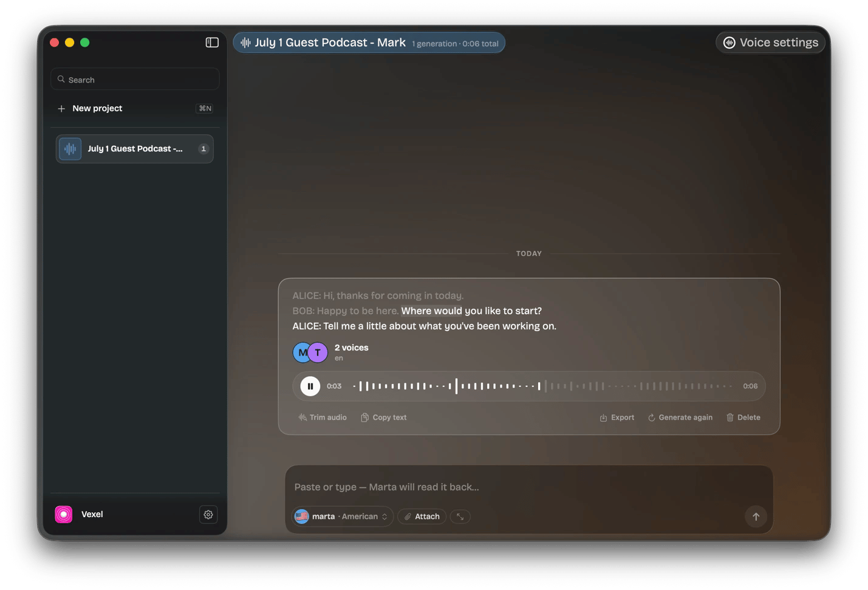This screenshot has width=868, height=590.
Task: Click the American flag icon
Action: pyautogui.click(x=302, y=516)
